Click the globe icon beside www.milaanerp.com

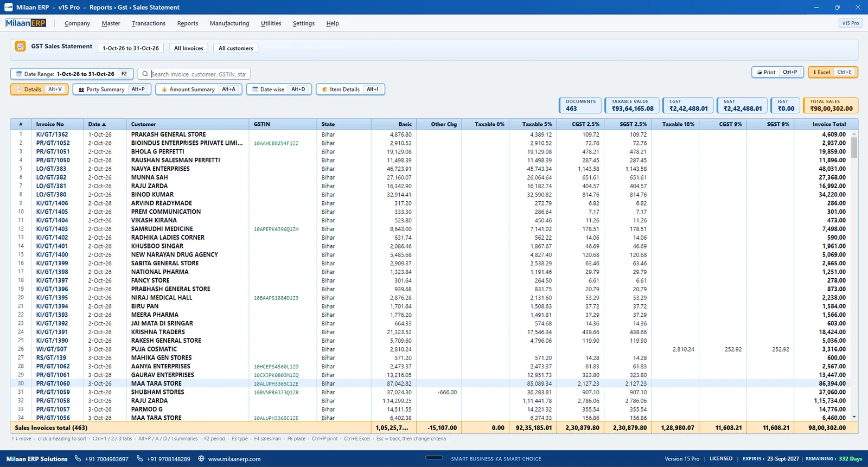[x=201, y=459]
